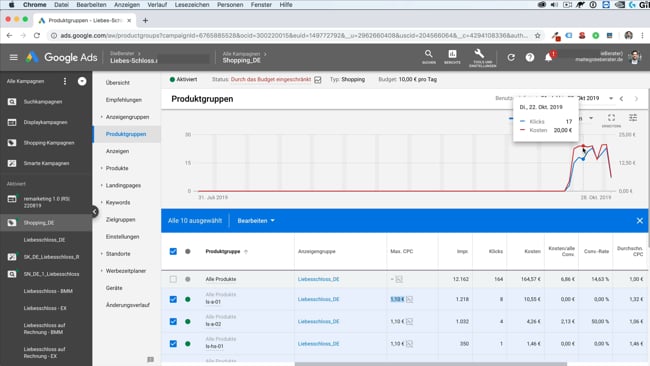Expand the Standorte nav item
The width and height of the screenshot is (650, 366).
coord(102,253)
